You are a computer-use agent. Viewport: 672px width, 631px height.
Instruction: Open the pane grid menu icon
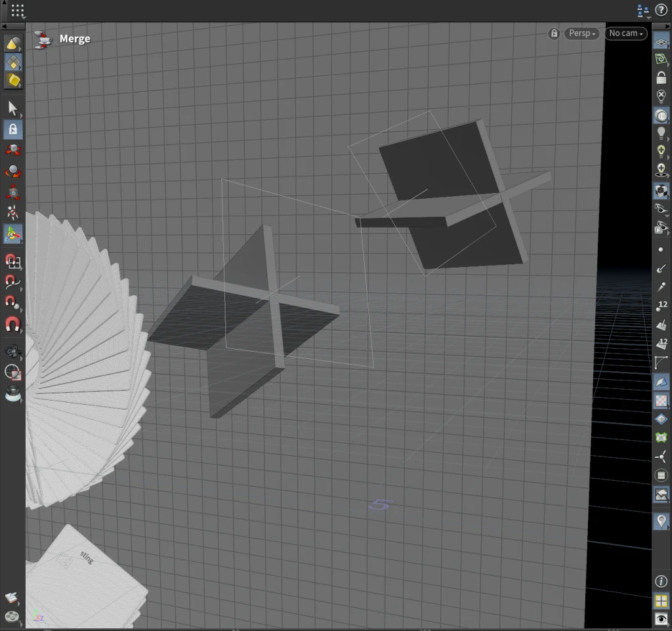point(18,10)
